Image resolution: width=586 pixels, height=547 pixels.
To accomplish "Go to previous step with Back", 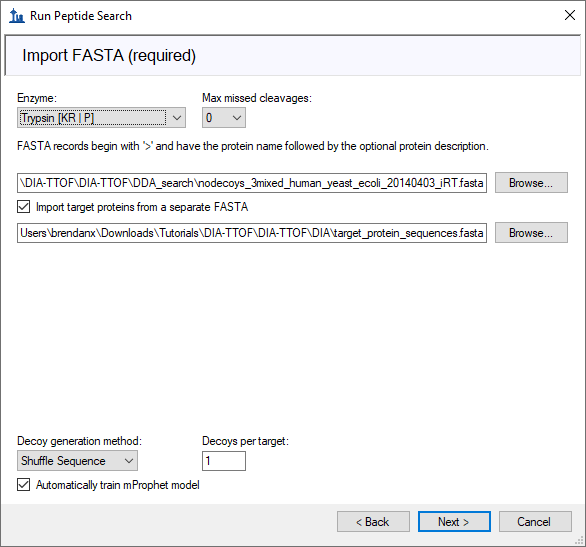I will coord(373,522).
